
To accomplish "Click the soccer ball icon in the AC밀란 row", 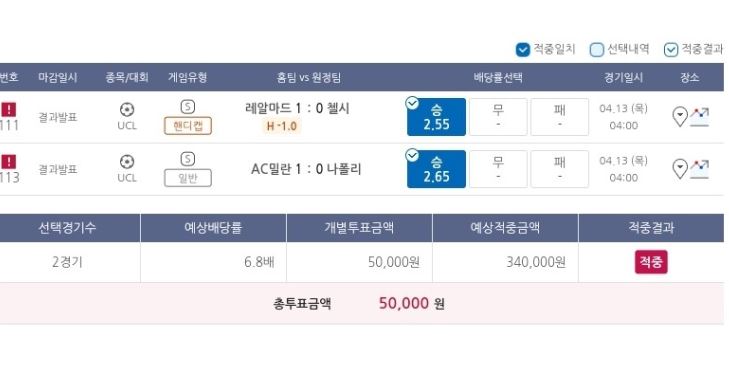I will coord(127,162).
